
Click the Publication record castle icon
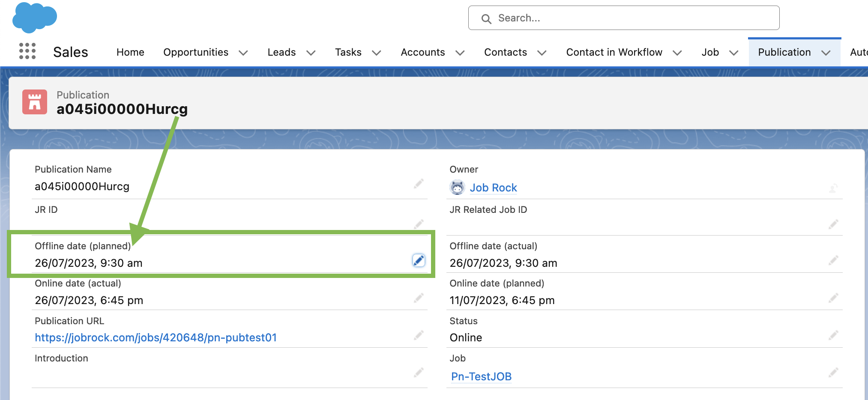35,102
